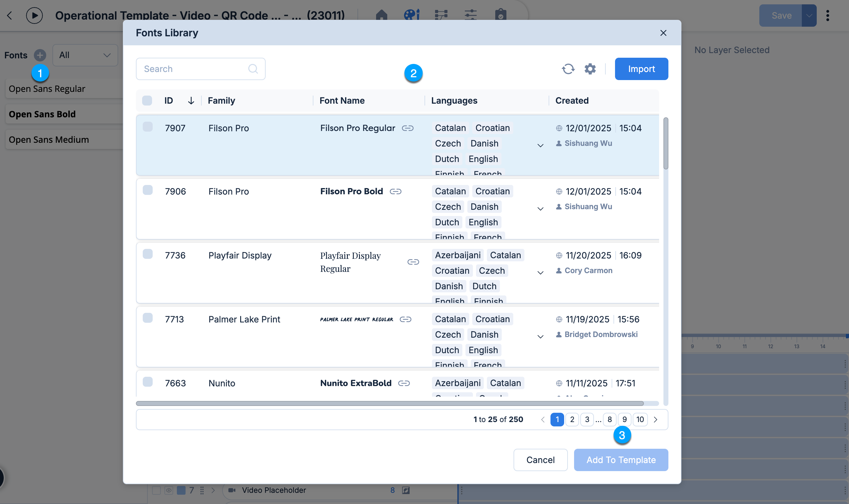
Task: Select Open Sans Regular font
Action: click(x=65, y=89)
